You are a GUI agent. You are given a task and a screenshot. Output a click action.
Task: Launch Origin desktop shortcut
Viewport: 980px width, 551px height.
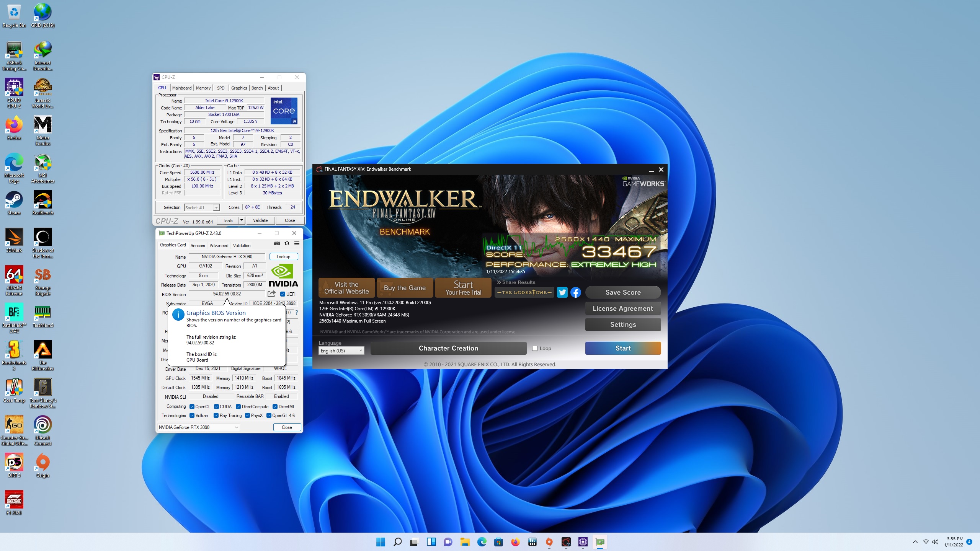tap(42, 465)
